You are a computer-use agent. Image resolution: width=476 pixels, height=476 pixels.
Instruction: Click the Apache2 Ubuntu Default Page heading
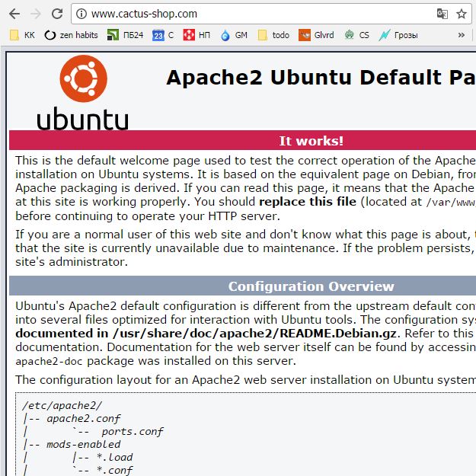click(x=321, y=78)
